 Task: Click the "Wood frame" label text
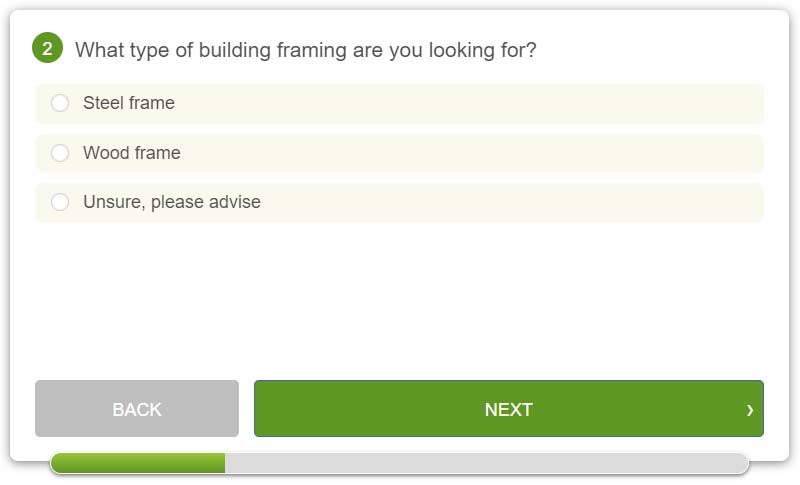click(132, 152)
